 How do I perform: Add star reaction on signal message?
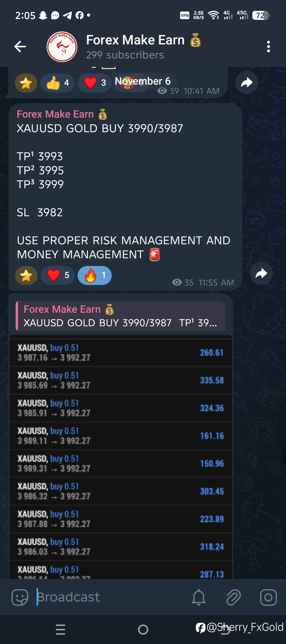click(x=26, y=275)
